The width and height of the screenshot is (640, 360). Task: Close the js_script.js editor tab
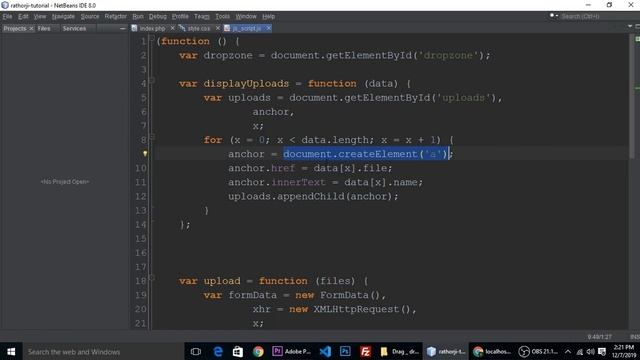click(x=268, y=28)
